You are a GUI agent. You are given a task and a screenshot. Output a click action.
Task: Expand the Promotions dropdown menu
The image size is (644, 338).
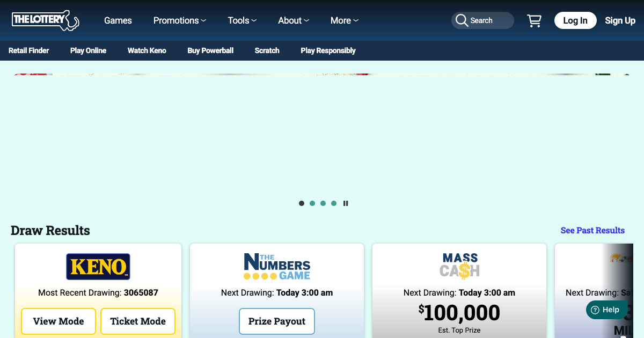(x=180, y=20)
